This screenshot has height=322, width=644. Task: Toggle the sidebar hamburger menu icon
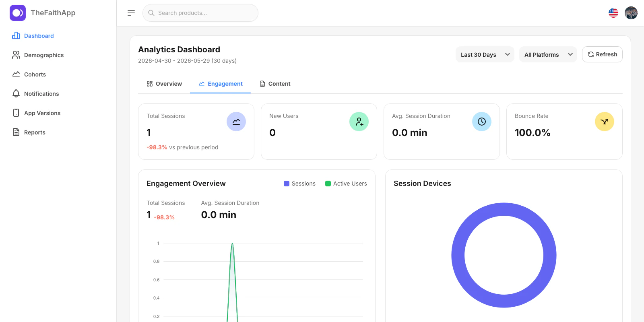click(131, 13)
